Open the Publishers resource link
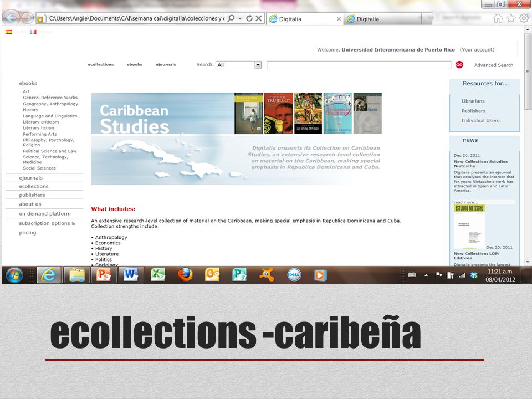 [x=473, y=111]
